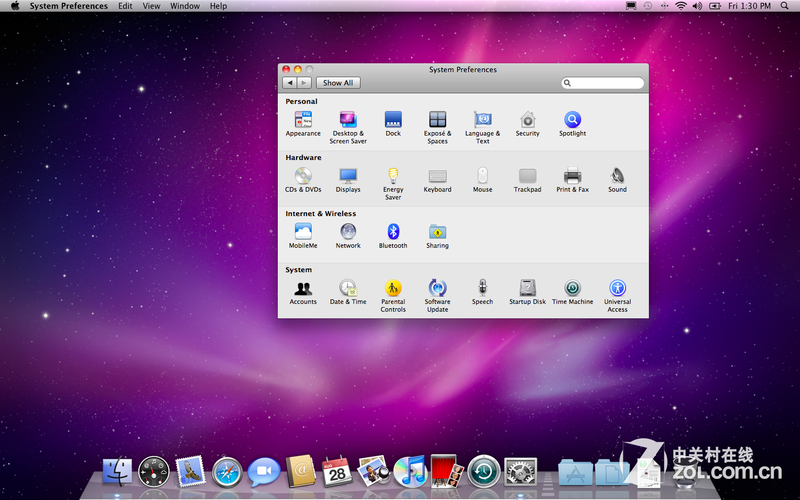This screenshot has width=800, height=500.
Task: Launch Address Book from the Dock
Action: tap(301, 471)
